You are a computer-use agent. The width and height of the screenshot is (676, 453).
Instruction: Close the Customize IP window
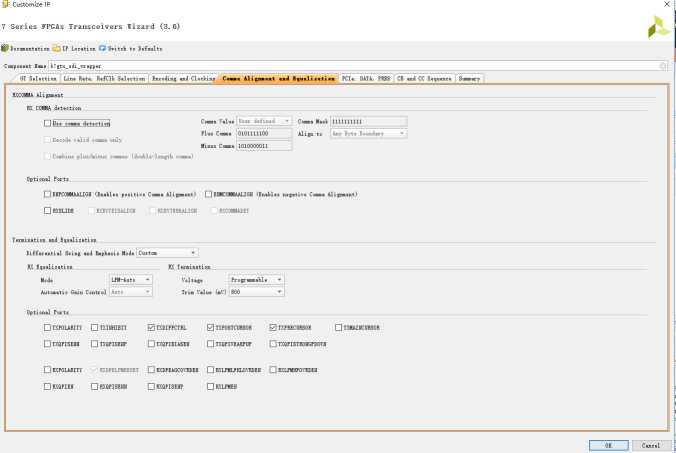click(x=667, y=4)
